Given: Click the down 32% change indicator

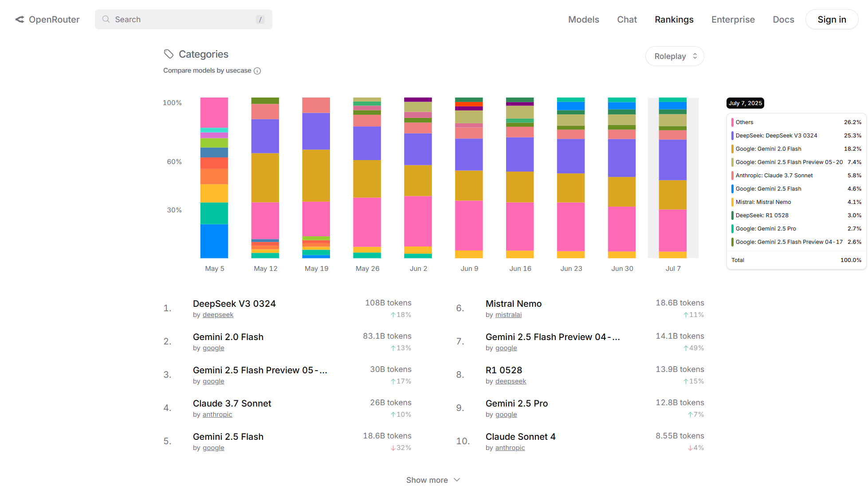Looking at the screenshot, I should tap(401, 448).
